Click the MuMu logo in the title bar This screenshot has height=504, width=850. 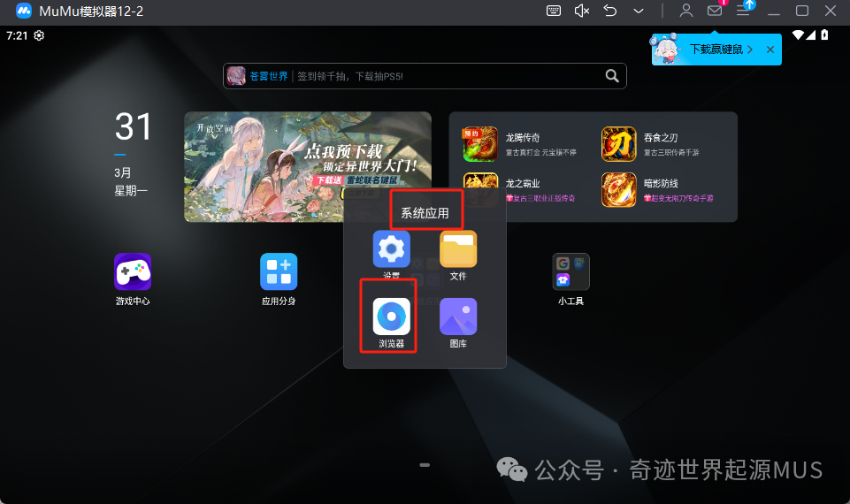point(23,11)
